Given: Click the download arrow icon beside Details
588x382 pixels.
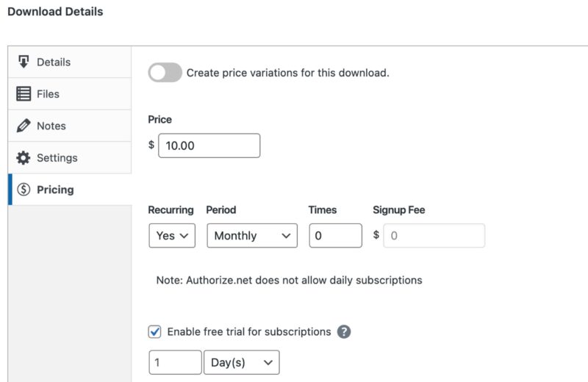Looking at the screenshot, I should pyautogui.click(x=24, y=62).
